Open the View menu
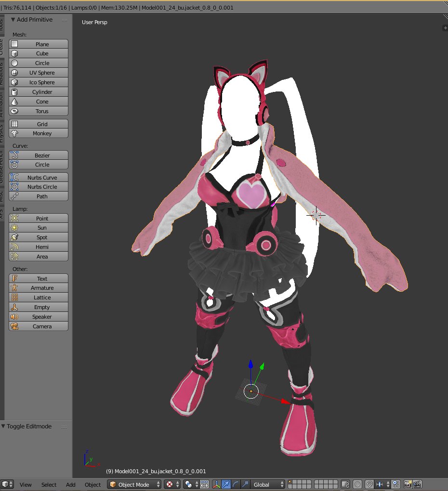 pos(26,484)
